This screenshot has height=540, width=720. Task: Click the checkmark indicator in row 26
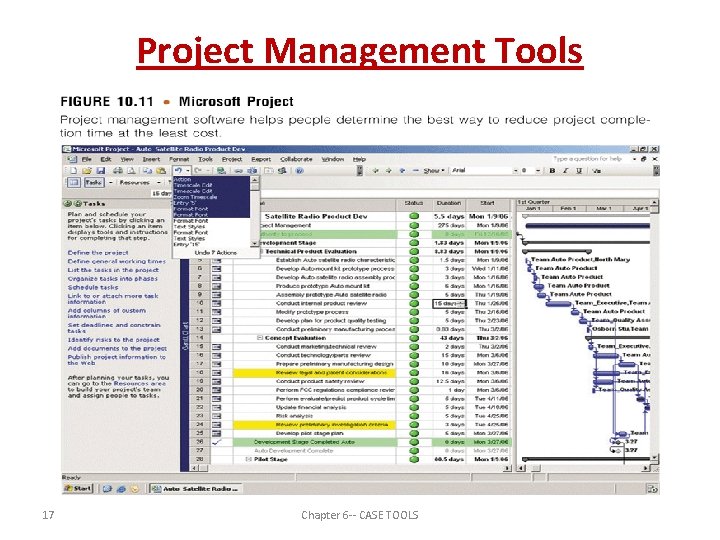[x=216, y=442]
